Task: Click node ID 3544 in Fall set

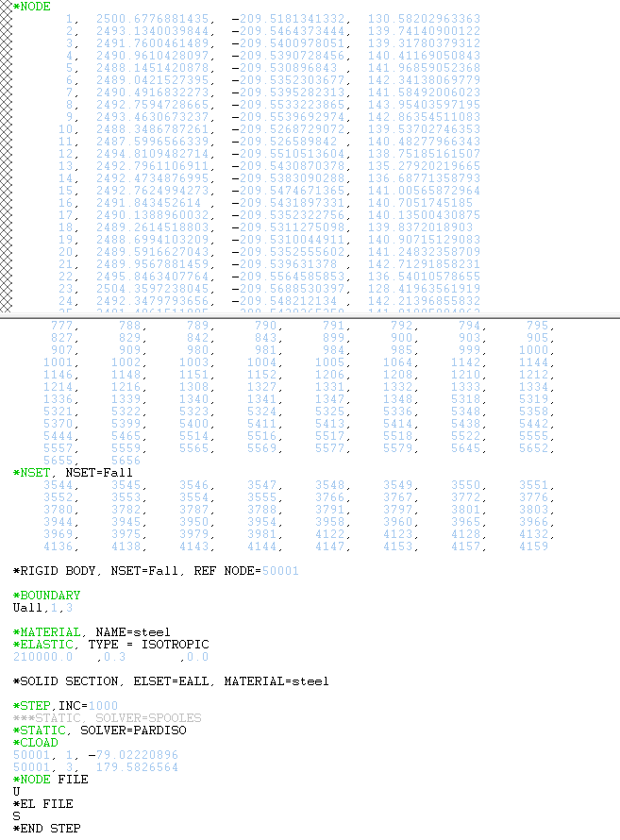Action: click(59, 485)
